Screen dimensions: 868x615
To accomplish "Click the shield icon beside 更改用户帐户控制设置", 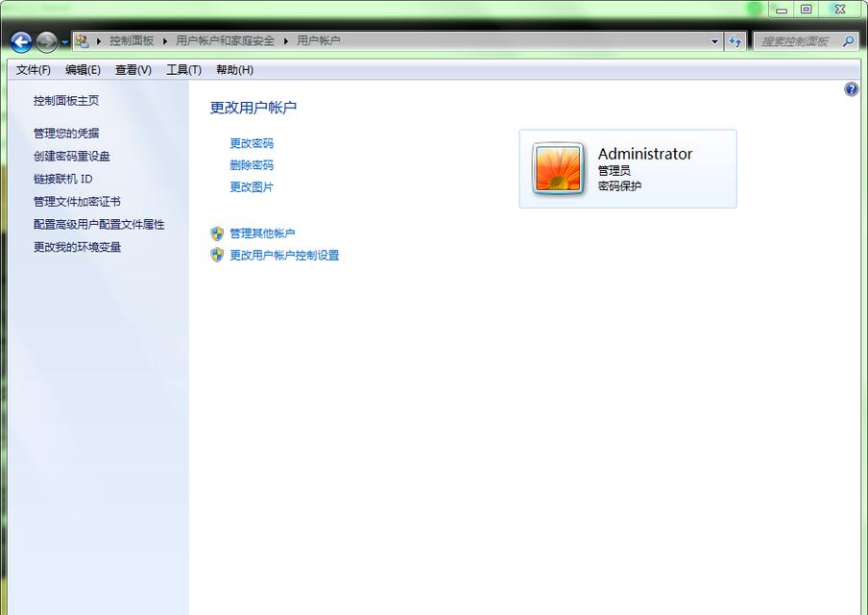I will [217, 256].
